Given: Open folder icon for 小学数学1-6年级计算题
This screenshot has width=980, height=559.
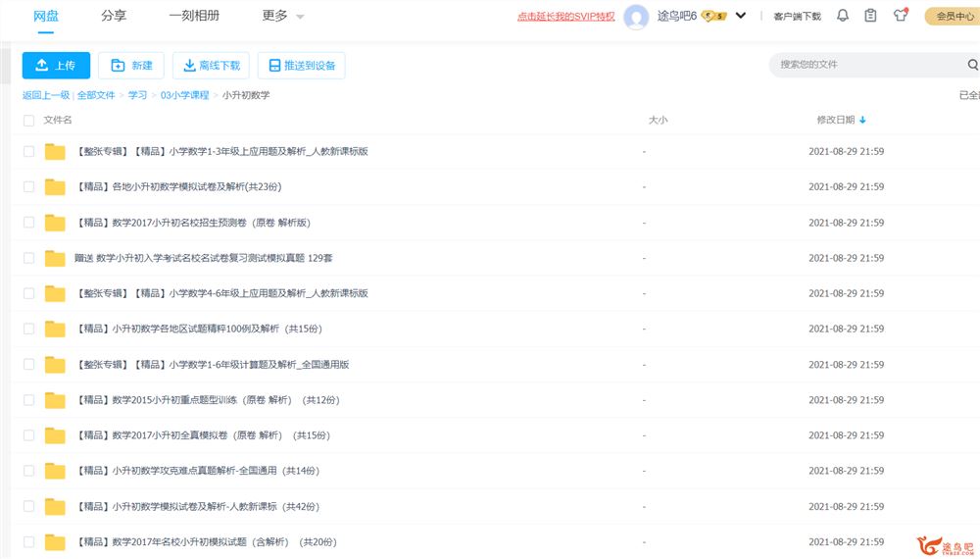Looking at the screenshot, I should pyautogui.click(x=55, y=365).
